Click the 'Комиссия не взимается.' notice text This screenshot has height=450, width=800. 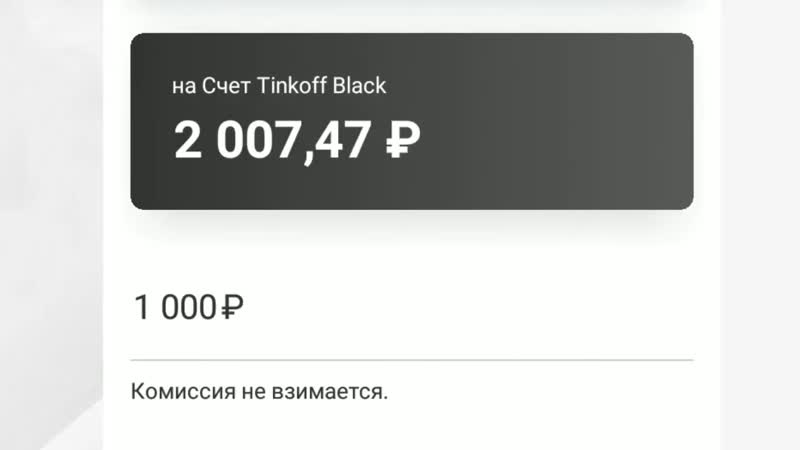(259, 391)
